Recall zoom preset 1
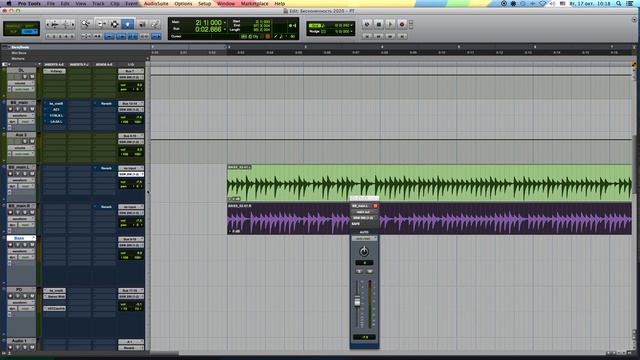 pos(48,36)
